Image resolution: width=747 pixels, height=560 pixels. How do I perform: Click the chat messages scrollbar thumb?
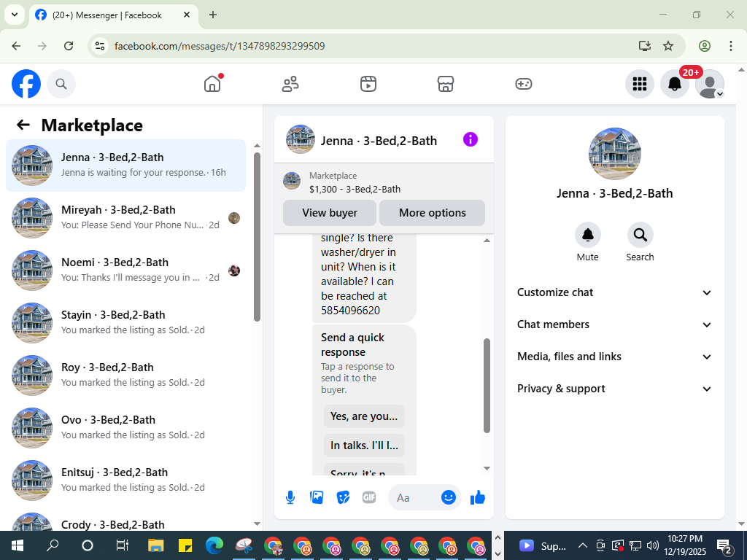pyautogui.click(x=487, y=386)
